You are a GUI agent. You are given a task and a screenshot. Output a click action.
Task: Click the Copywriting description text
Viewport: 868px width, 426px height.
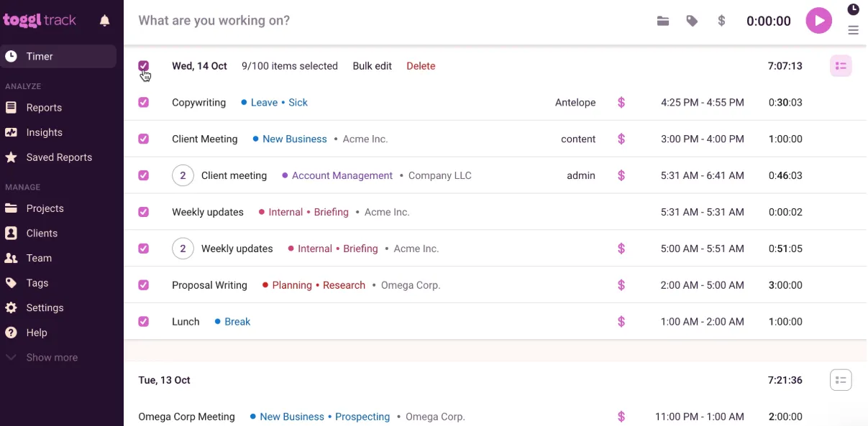(x=198, y=103)
